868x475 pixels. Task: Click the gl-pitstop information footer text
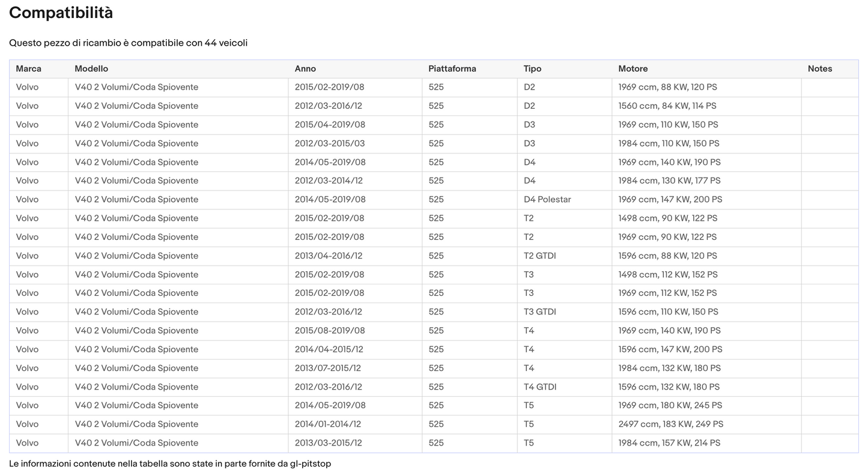(x=170, y=464)
